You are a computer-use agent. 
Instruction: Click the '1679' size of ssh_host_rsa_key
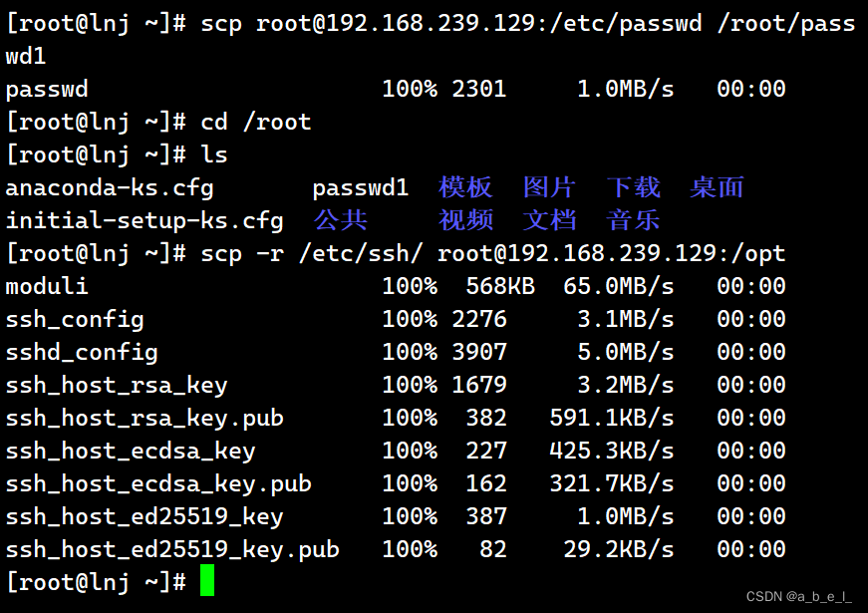point(479,385)
